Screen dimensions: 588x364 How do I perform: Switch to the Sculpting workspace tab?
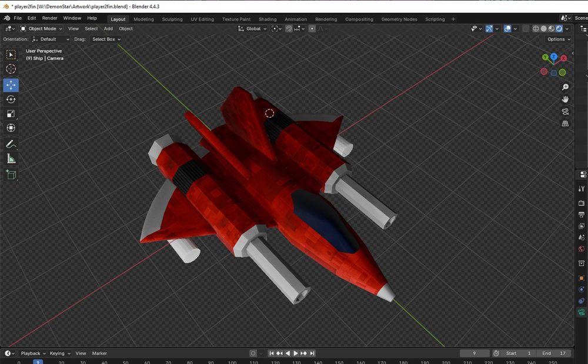tap(172, 19)
